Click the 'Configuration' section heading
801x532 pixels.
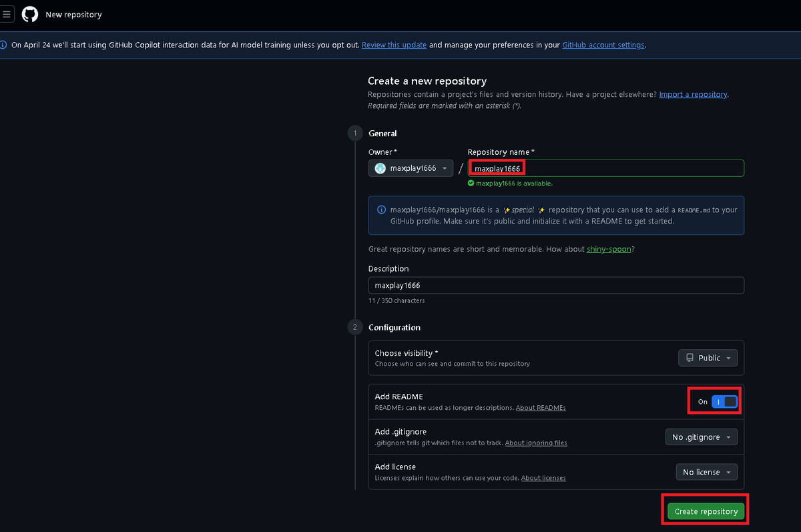(x=394, y=328)
